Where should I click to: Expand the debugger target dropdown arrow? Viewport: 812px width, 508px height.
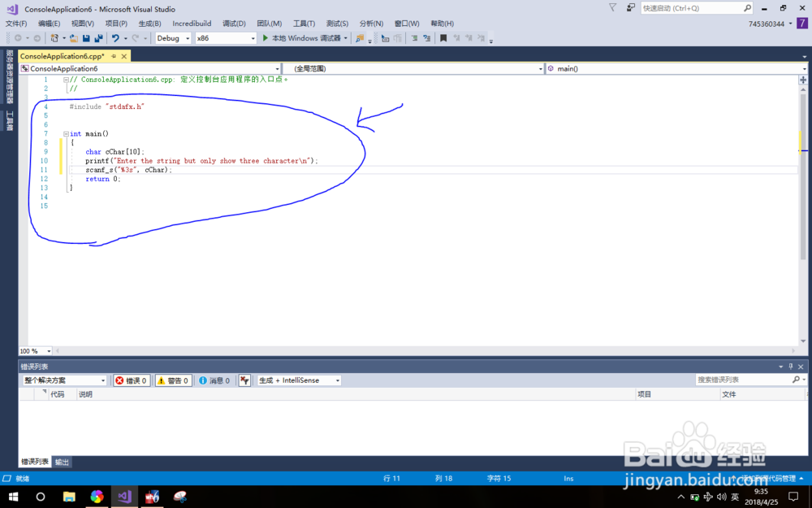click(345, 38)
